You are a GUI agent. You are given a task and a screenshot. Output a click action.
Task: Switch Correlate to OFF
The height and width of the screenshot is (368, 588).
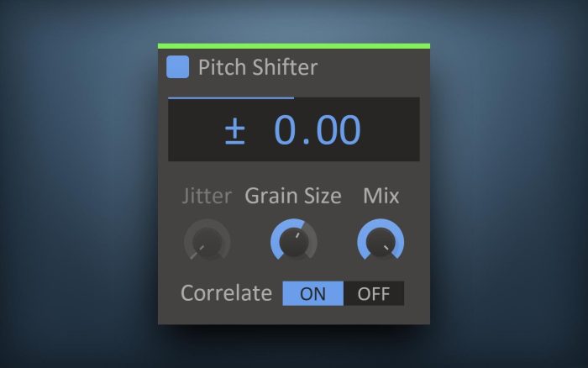pyautogui.click(x=374, y=293)
